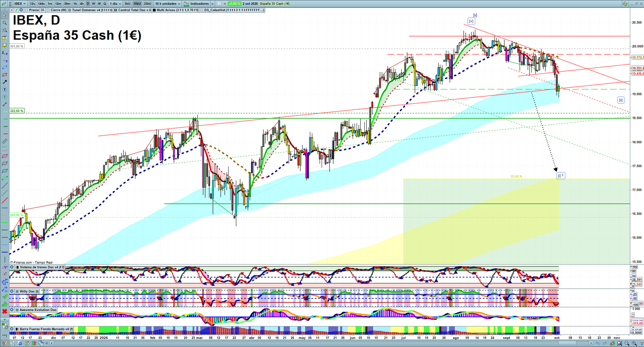
Task: Switch timeframe to 1h
Action: 75,4
